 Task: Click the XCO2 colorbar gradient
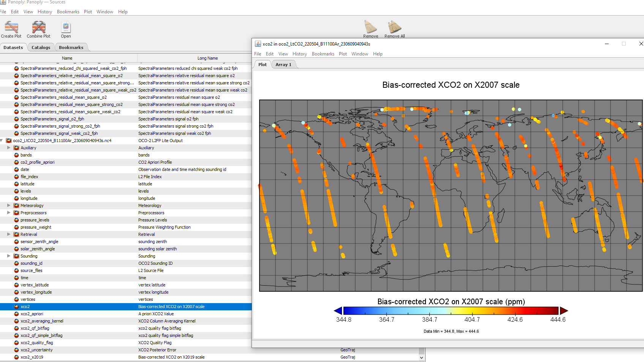(451, 310)
